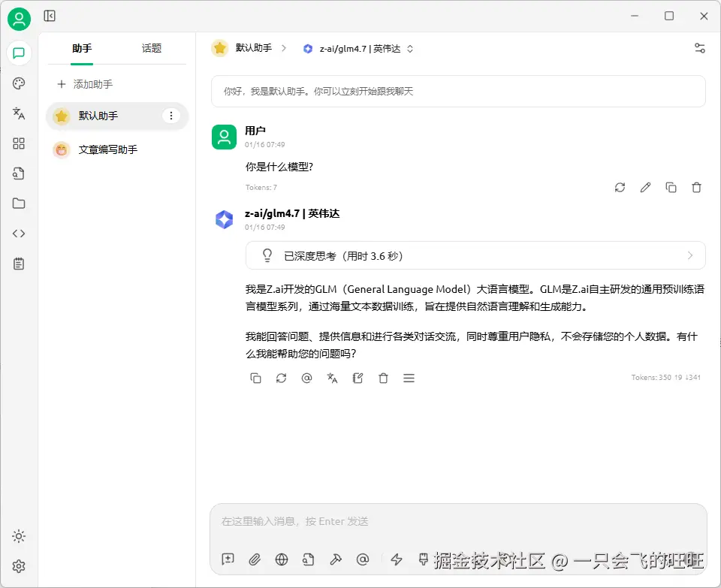Click the Tokens: 350 usage label
721x588 pixels.
[666, 378]
